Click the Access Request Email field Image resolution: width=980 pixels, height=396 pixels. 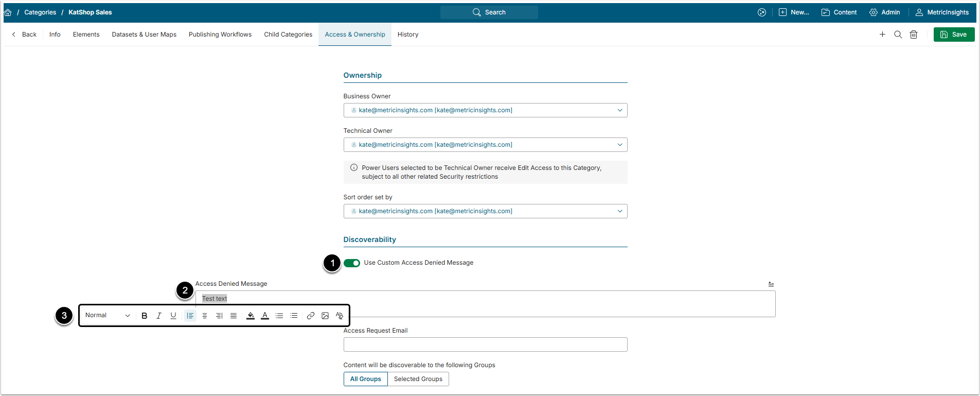[485, 345]
